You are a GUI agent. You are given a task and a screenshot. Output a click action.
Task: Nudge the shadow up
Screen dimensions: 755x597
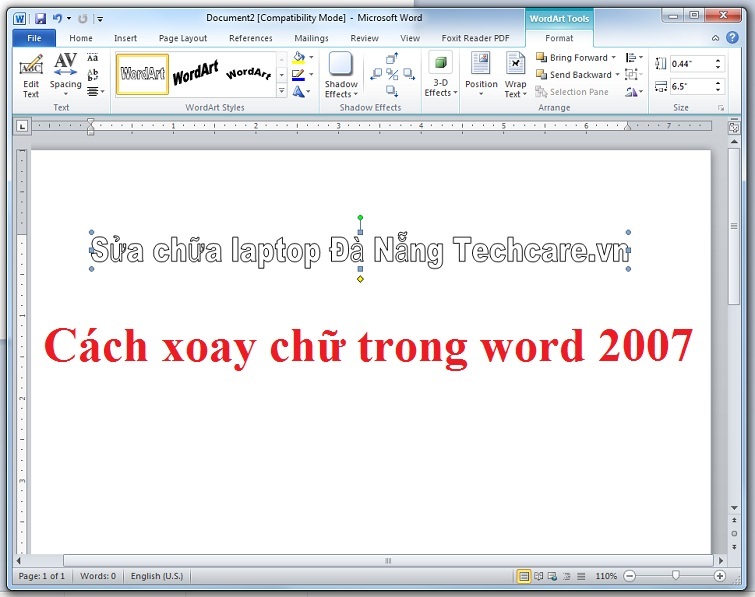[x=392, y=58]
